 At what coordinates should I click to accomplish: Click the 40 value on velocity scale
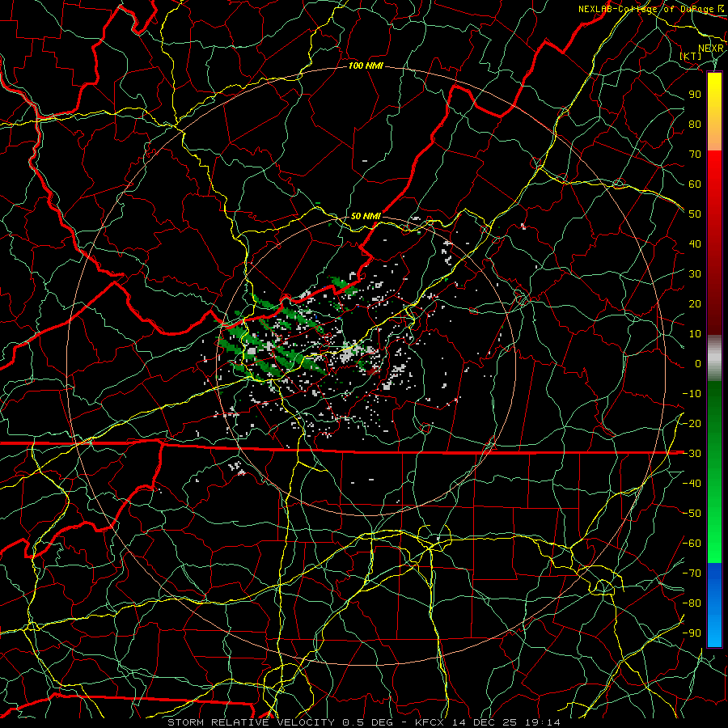tap(695, 243)
